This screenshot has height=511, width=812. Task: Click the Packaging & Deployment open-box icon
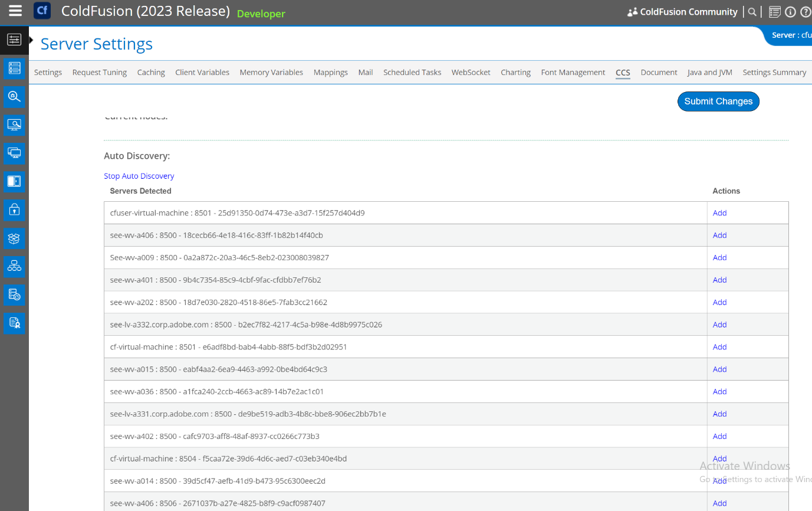coord(14,238)
